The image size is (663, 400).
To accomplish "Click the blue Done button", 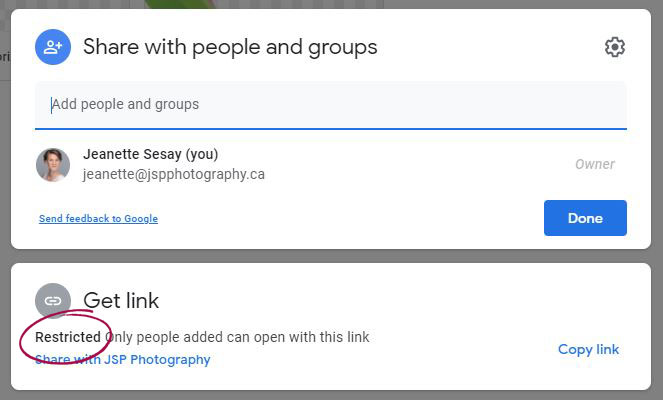I will [x=585, y=218].
